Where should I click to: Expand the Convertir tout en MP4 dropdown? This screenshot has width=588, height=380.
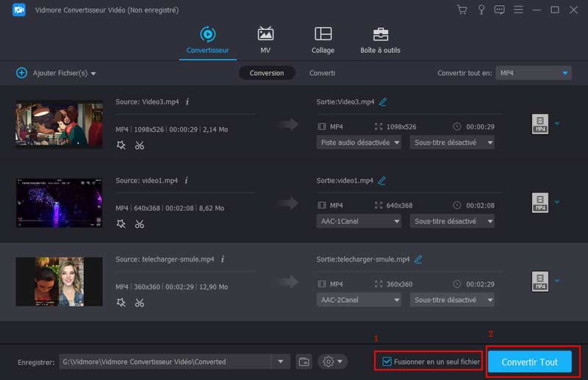534,73
